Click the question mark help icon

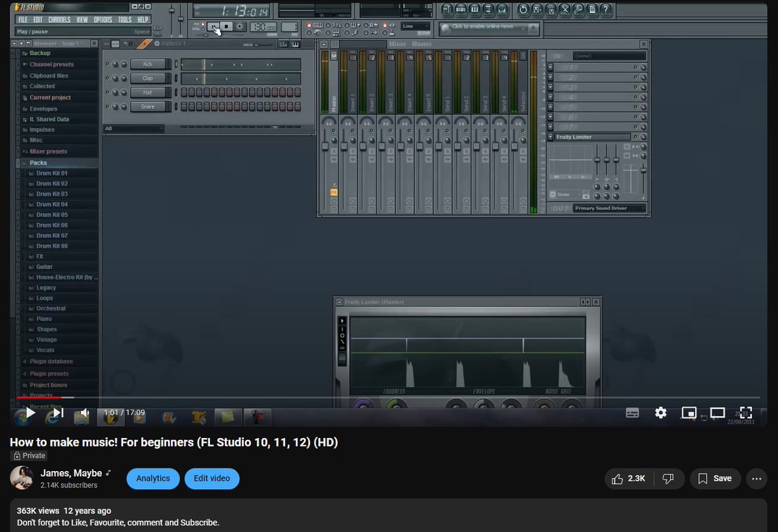[606, 9]
